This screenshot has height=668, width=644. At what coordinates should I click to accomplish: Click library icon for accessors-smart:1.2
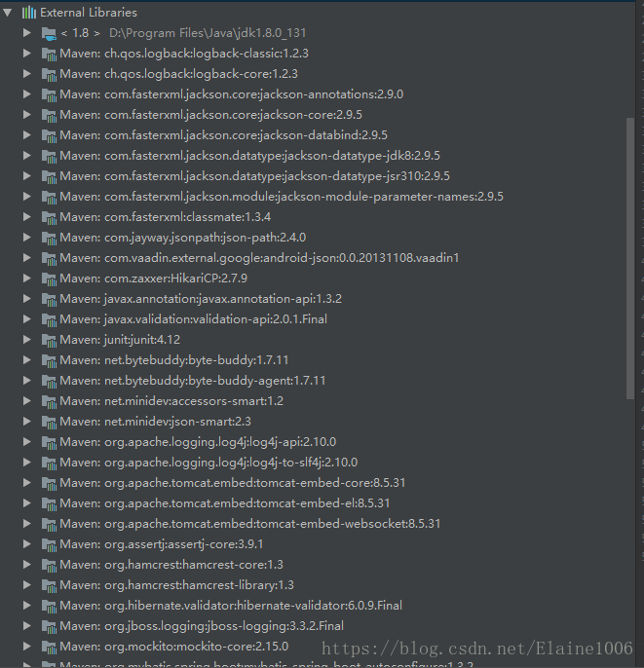(49, 401)
